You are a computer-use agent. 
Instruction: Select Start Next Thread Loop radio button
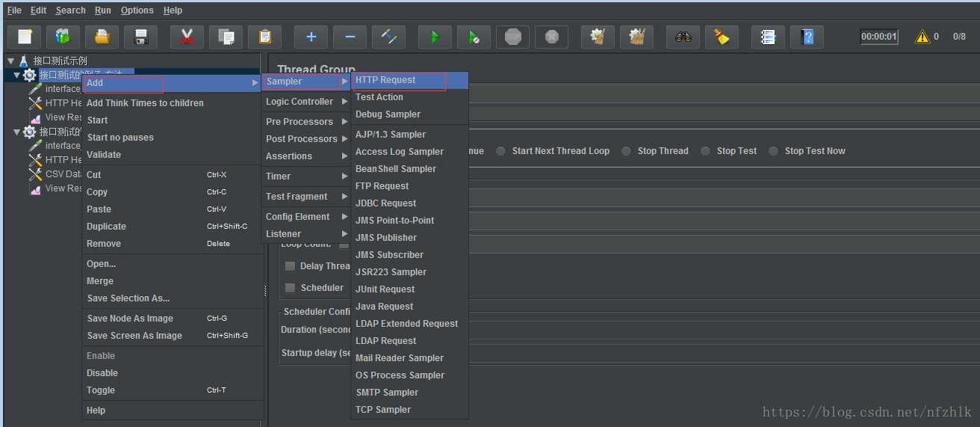pyautogui.click(x=501, y=151)
